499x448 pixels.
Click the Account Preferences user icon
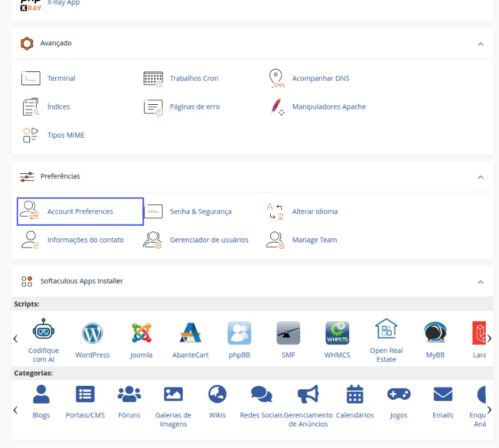tap(29, 210)
